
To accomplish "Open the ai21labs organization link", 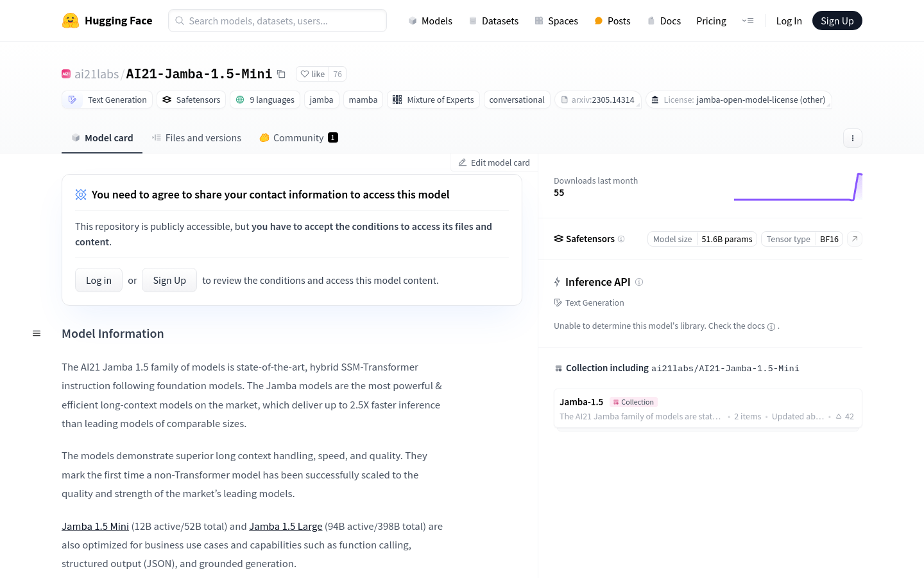I will point(96,74).
